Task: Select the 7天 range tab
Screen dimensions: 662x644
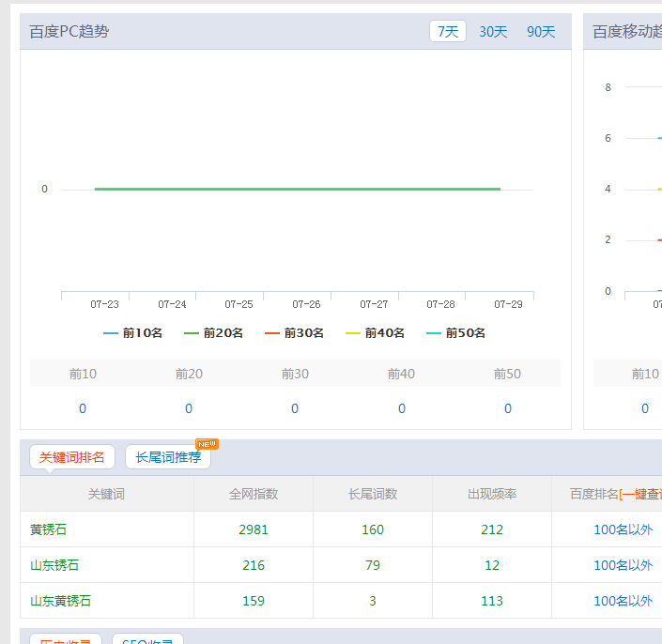Action: (448, 31)
